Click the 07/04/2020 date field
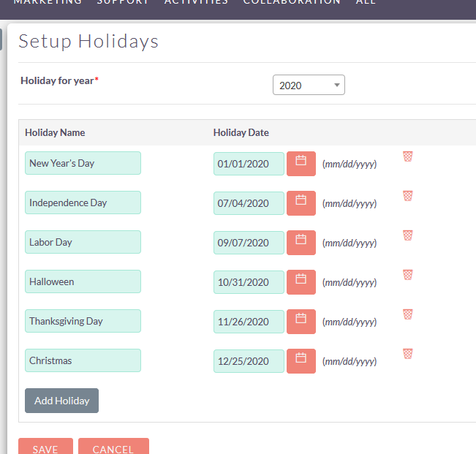 click(249, 203)
